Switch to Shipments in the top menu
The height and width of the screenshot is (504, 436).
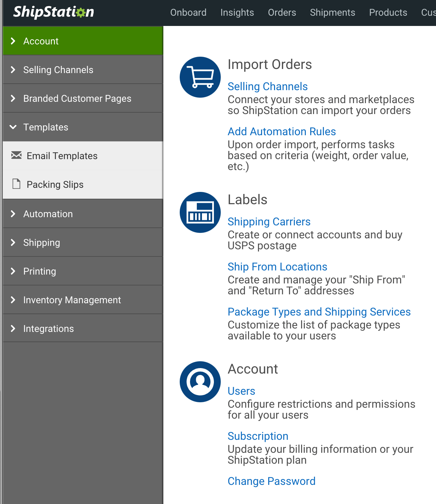click(332, 13)
